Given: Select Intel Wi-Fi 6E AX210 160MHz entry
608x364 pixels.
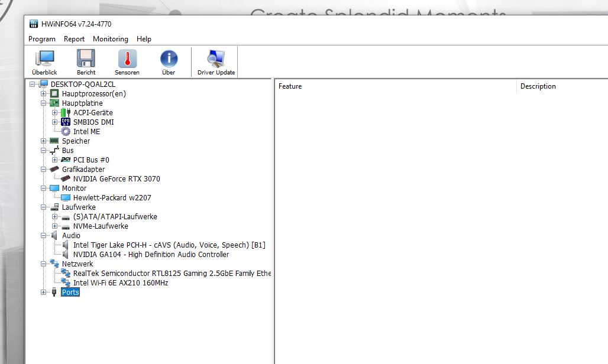Looking at the screenshot, I should [121, 282].
